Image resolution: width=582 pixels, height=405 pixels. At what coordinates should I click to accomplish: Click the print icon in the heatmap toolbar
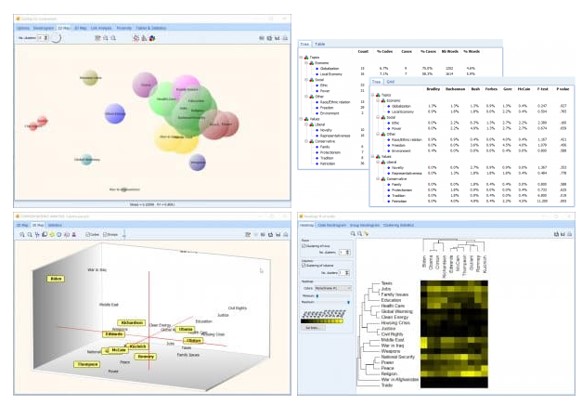(x=570, y=234)
